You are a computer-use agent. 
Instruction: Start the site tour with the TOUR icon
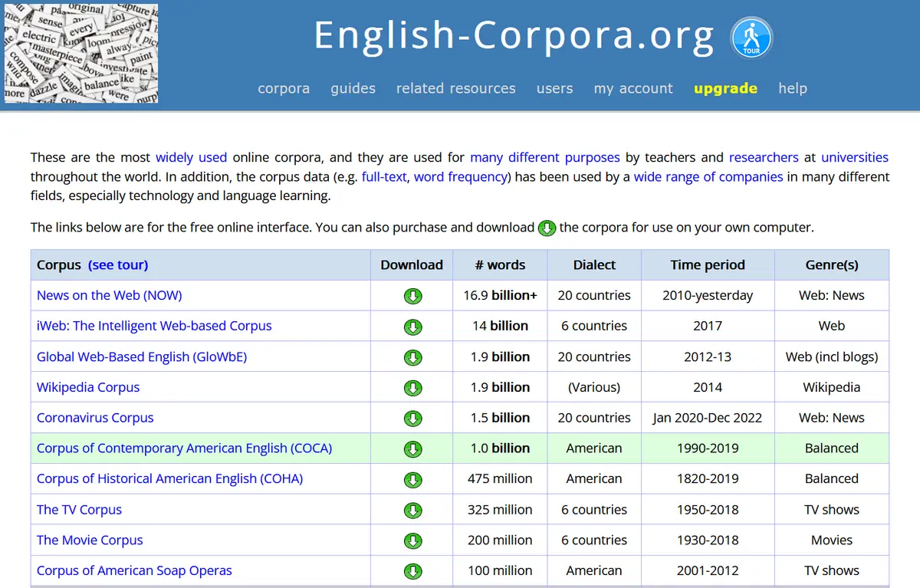pos(751,38)
